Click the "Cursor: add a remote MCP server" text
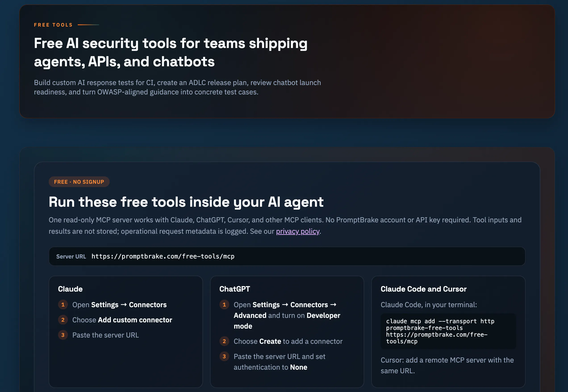This screenshot has width=568, height=392. point(447,365)
